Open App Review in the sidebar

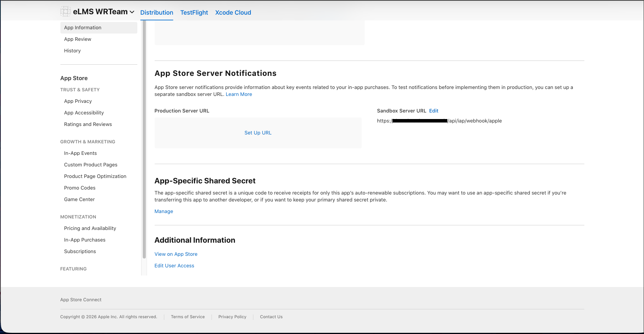[78, 39]
